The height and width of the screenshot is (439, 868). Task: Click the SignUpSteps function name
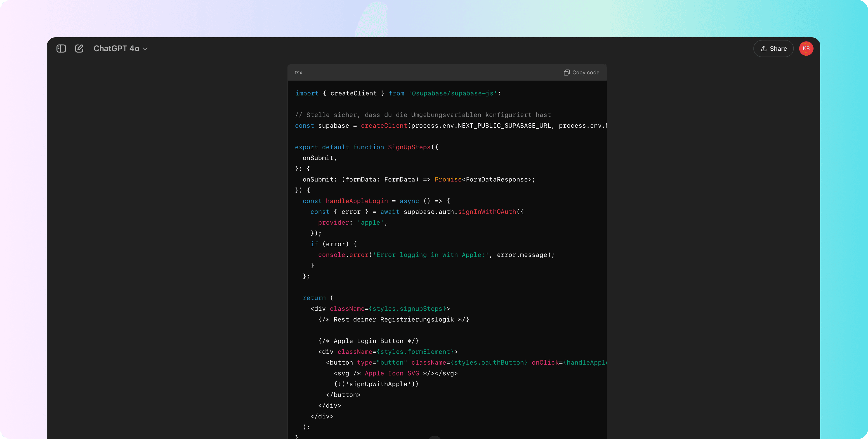(409, 147)
